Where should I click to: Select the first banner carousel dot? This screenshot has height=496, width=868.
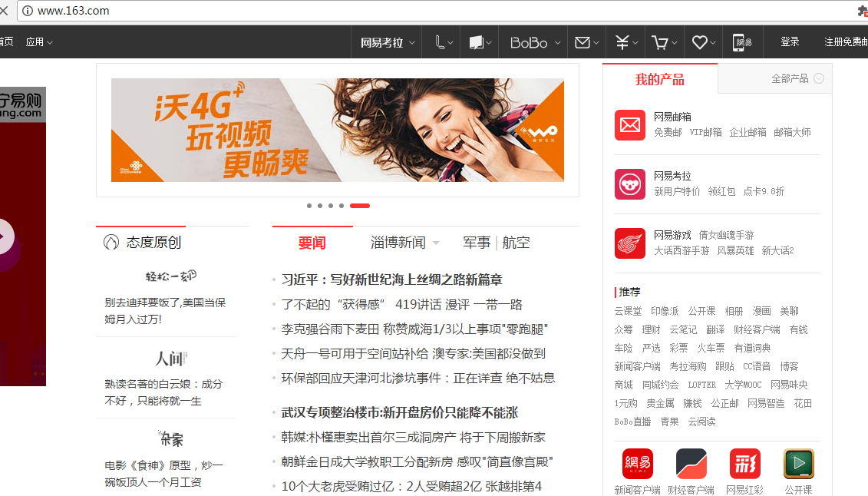click(x=309, y=206)
